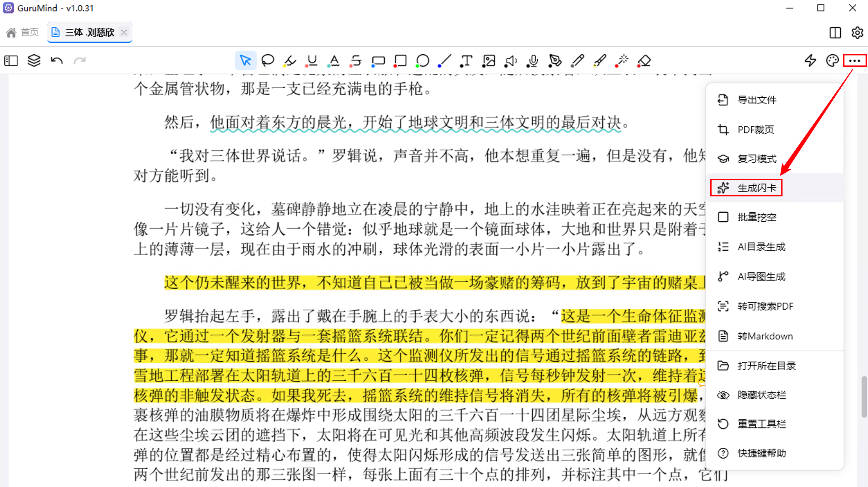
Task: Choose 导出文件 from the menu
Action: pyautogui.click(x=775, y=100)
